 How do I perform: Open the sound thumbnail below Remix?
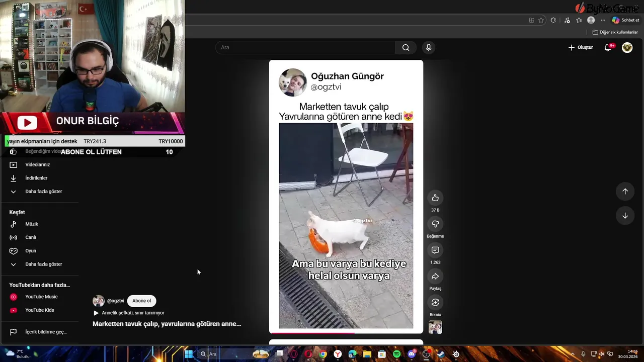click(435, 327)
